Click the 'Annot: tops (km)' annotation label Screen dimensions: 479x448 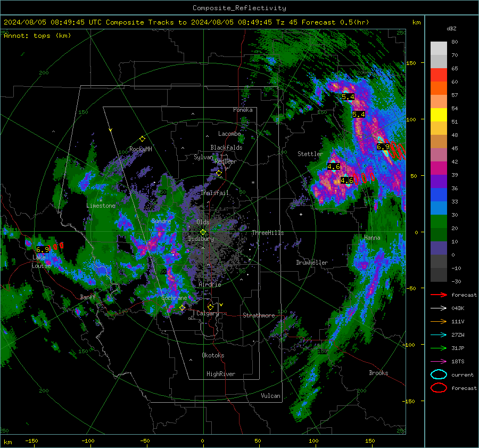coord(37,36)
